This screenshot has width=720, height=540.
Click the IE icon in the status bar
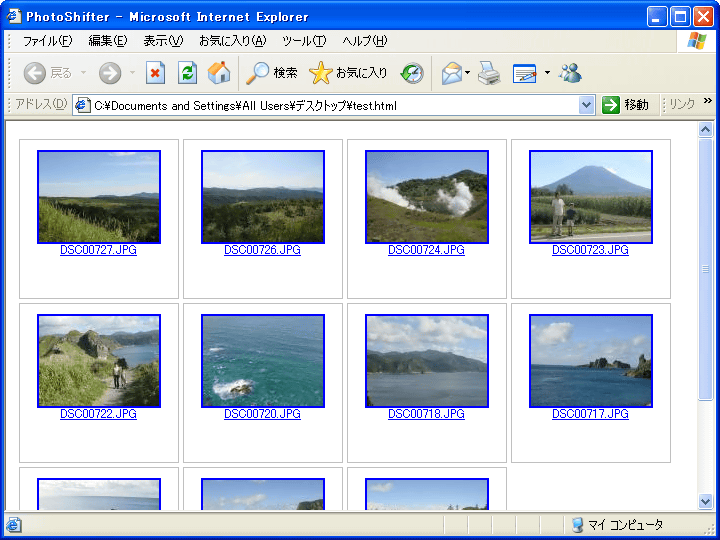(13, 524)
